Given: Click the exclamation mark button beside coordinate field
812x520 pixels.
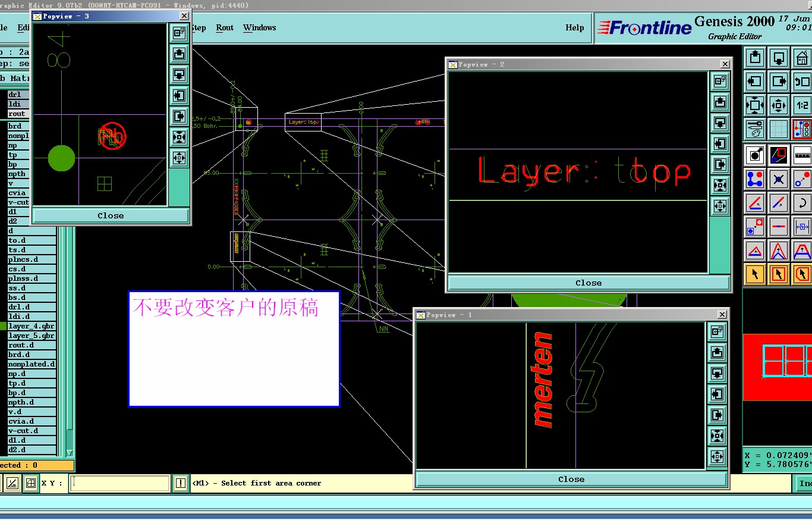Looking at the screenshot, I should click(x=180, y=483).
